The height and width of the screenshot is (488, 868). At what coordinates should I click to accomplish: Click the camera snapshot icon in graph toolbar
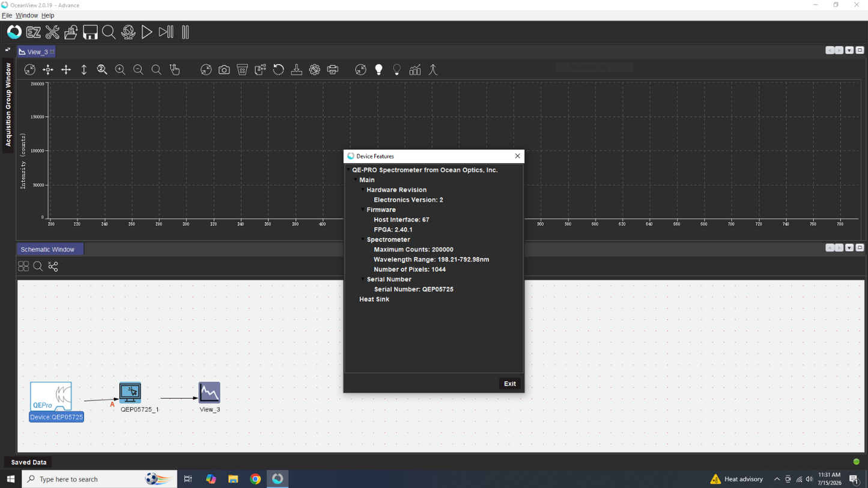coord(224,70)
